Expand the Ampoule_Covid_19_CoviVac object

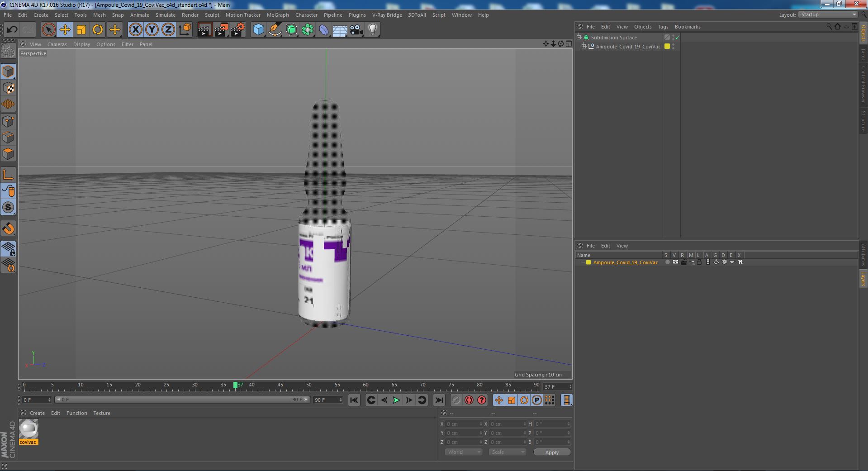point(584,46)
